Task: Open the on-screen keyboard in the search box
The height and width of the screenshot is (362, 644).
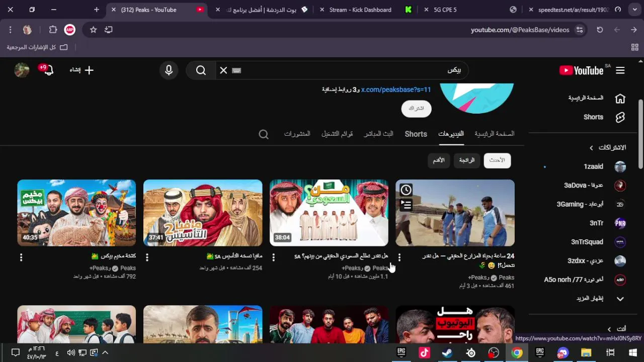Action: [236, 70]
